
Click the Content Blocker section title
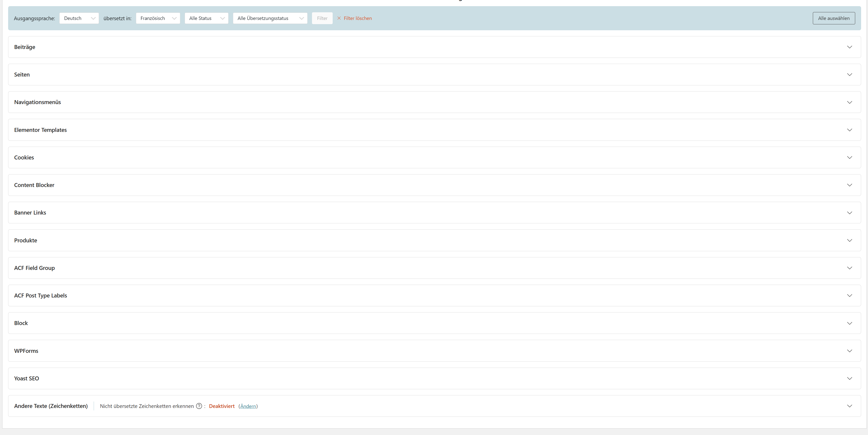[x=34, y=185]
